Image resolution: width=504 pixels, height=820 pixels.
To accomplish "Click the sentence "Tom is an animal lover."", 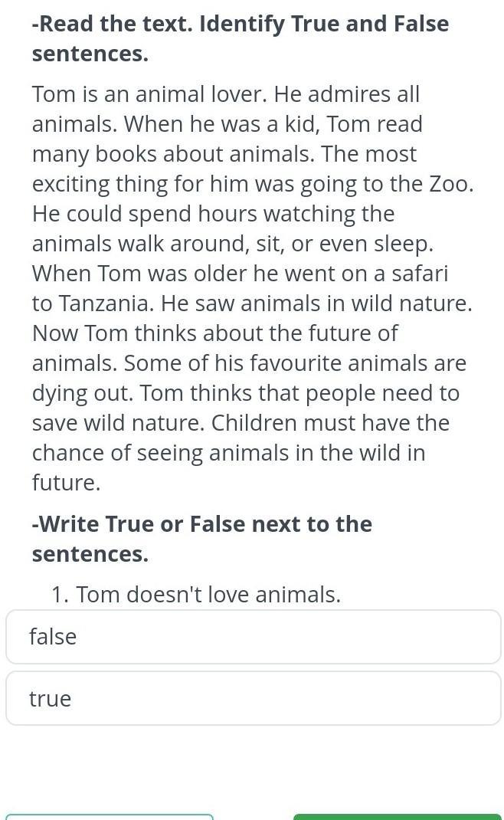I will coord(150,94).
